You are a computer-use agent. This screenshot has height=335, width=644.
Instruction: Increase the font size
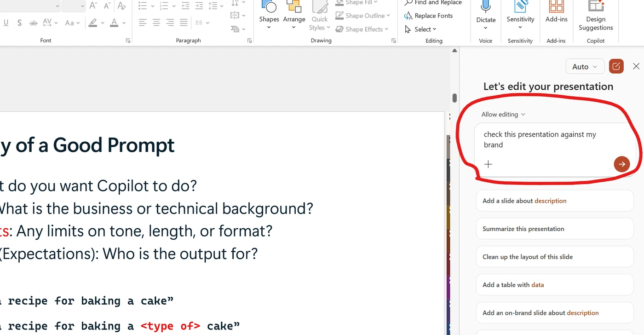tap(93, 6)
